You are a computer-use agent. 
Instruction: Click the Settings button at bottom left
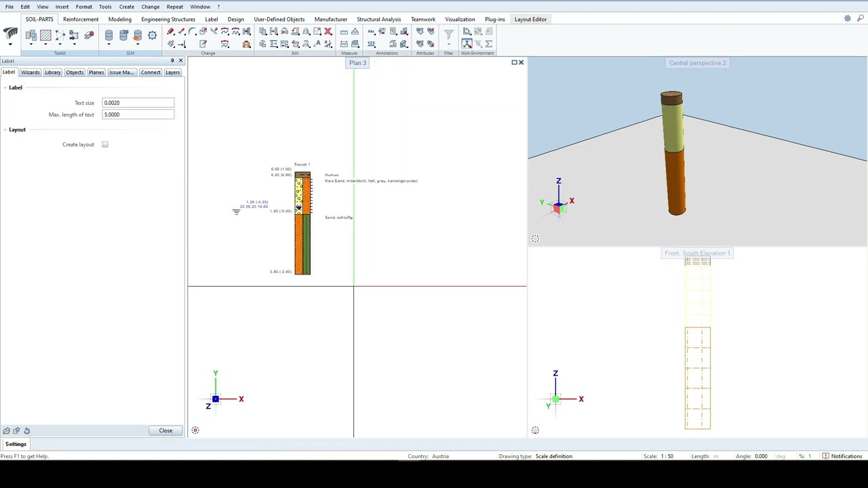pyautogui.click(x=16, y=445)
